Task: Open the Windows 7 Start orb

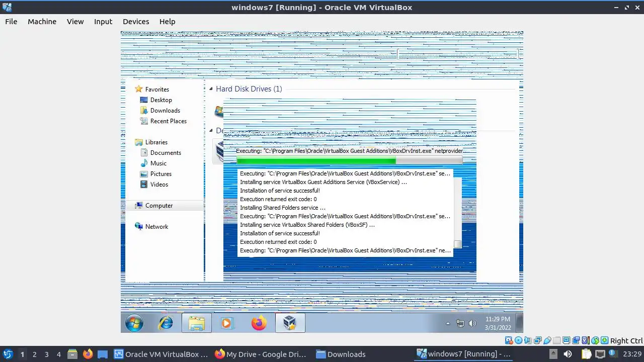Action: tap(134, 323)
